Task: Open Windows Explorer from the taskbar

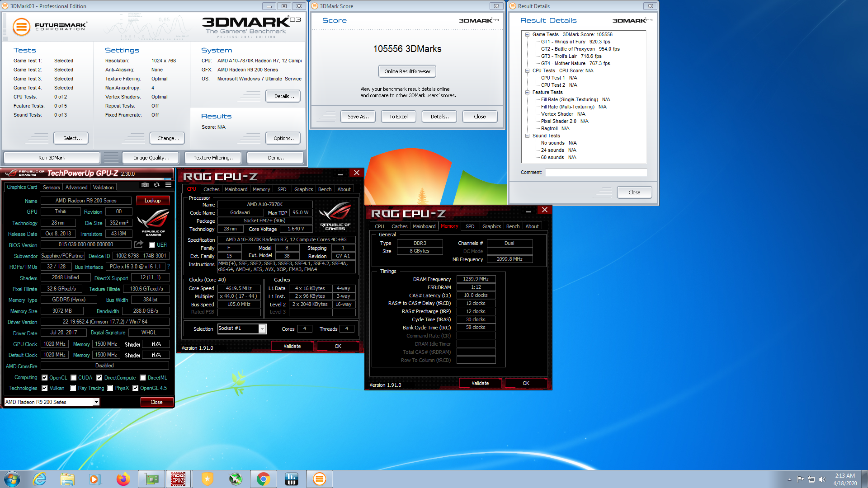Action: [x=67, y=479]
